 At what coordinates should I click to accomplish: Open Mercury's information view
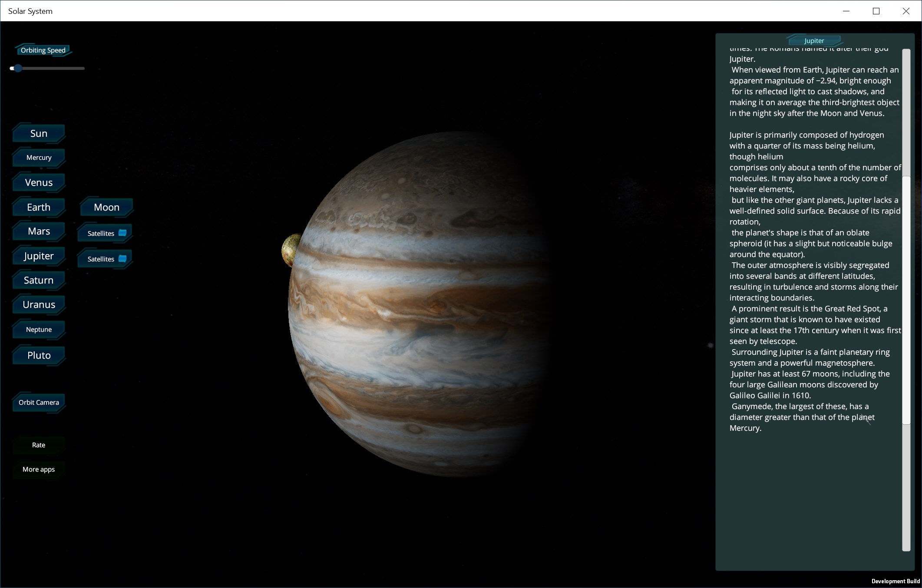(38, 158)
